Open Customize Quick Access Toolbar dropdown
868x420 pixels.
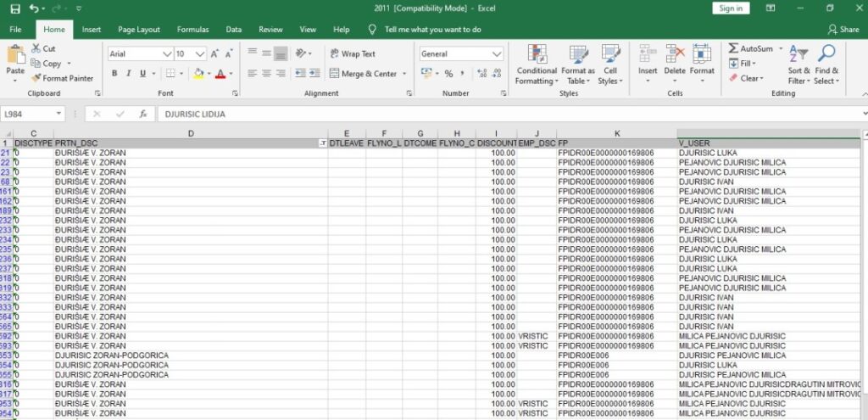[x=79, y=8]
